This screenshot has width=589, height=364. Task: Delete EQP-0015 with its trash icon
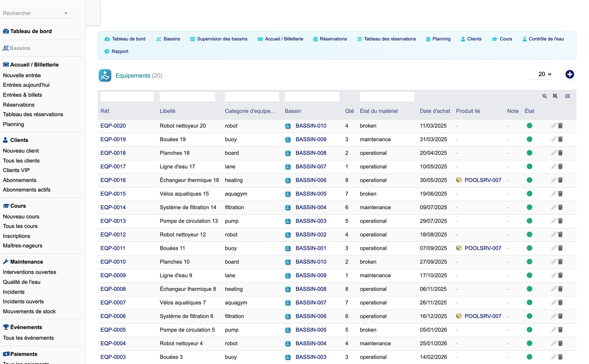click(x=560, y=194)
